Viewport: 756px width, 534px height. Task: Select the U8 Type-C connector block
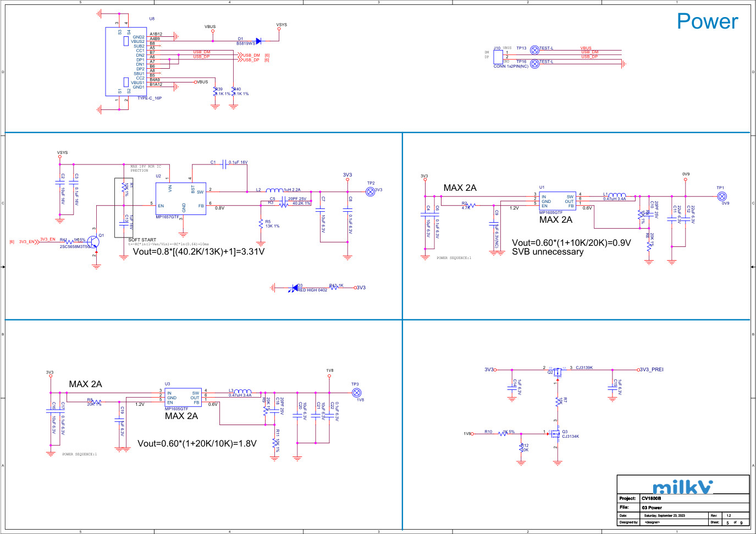[x=126, y=62]
